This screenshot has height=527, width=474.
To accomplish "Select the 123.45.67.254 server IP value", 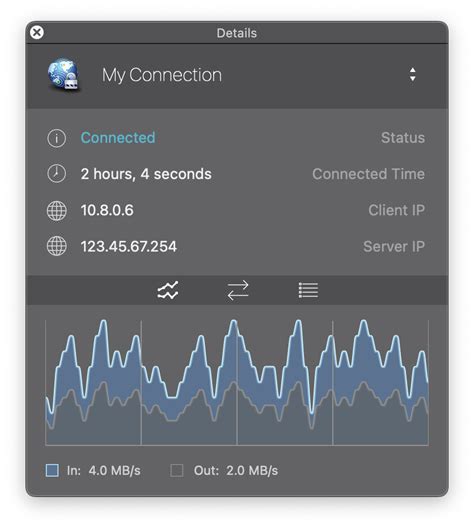I will 128,246.
